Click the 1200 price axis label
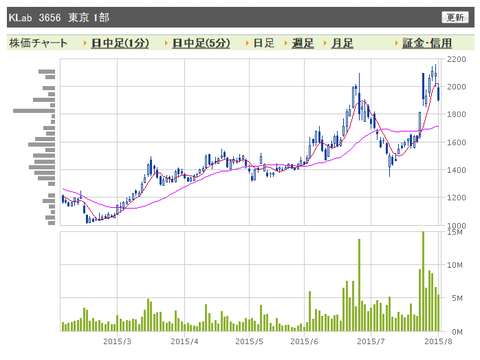This screenshot has width=480, height=360. click(456, 198)
